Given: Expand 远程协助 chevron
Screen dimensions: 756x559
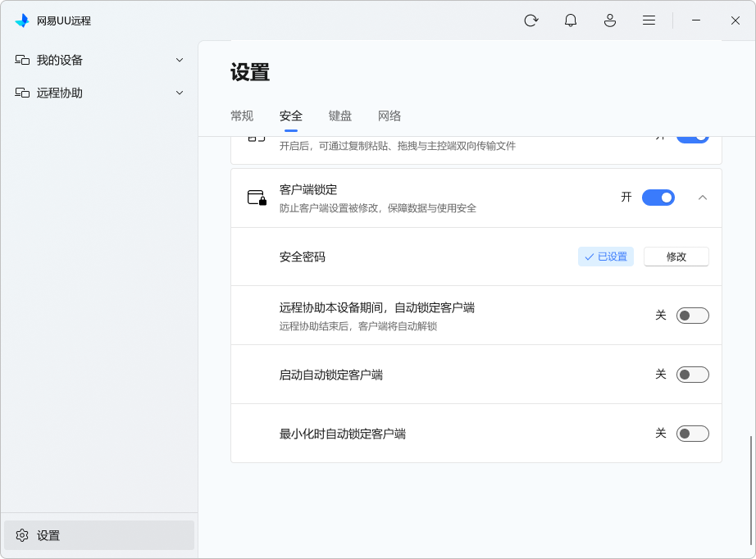Looking at the screenshot, I should click(x=180, y=93).
